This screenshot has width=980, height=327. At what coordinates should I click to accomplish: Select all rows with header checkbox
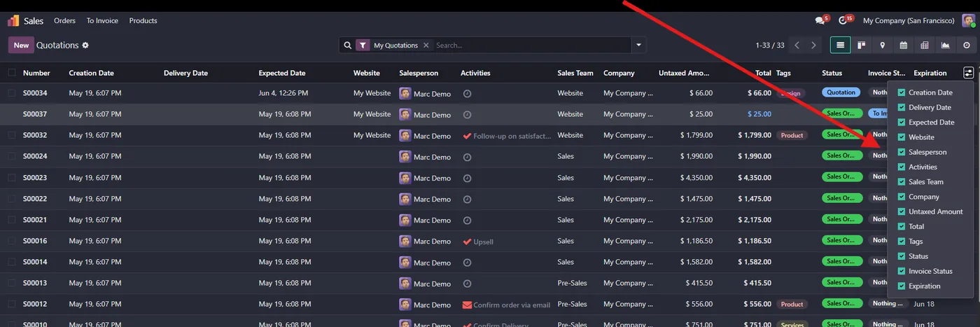[x=12, y=73]
